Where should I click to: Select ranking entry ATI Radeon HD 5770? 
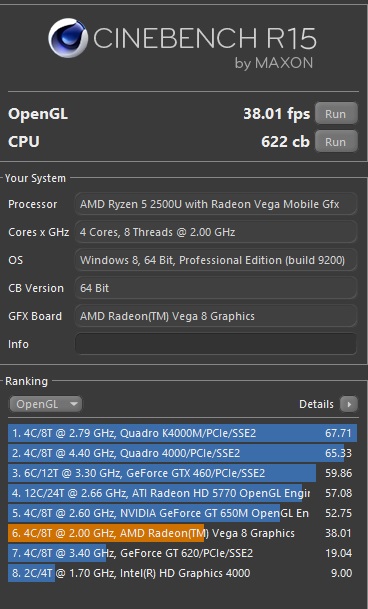point(182,493)
